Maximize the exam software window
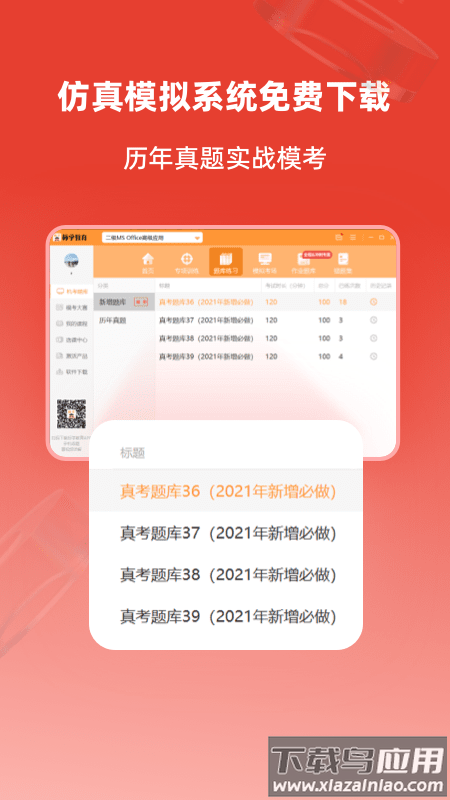 pyautogui.click(x=382, y=238)
